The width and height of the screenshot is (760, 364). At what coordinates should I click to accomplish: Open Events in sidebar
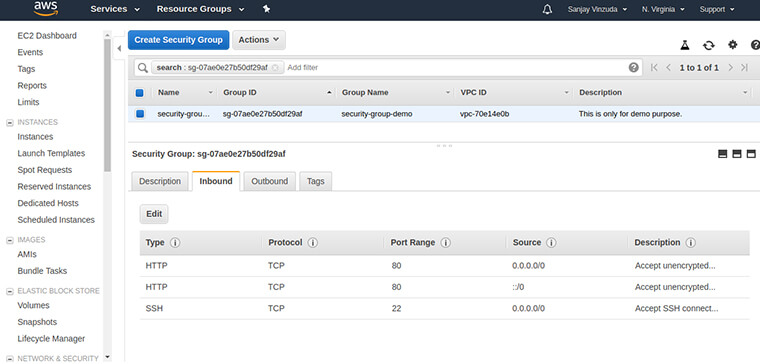[x=30, y=52]
